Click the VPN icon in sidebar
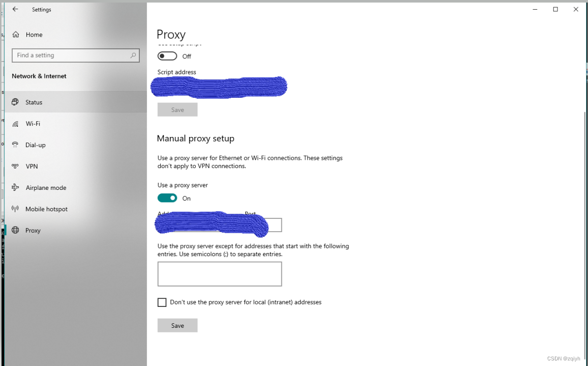This screenshot has height=366, width=588. pos(15,166)
